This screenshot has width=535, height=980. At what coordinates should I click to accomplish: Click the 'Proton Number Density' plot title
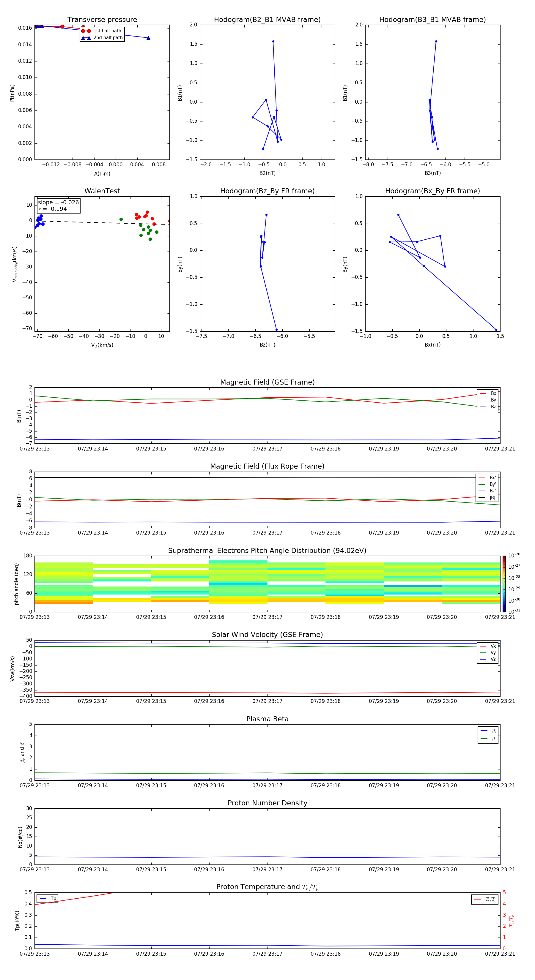coord(267,803)
